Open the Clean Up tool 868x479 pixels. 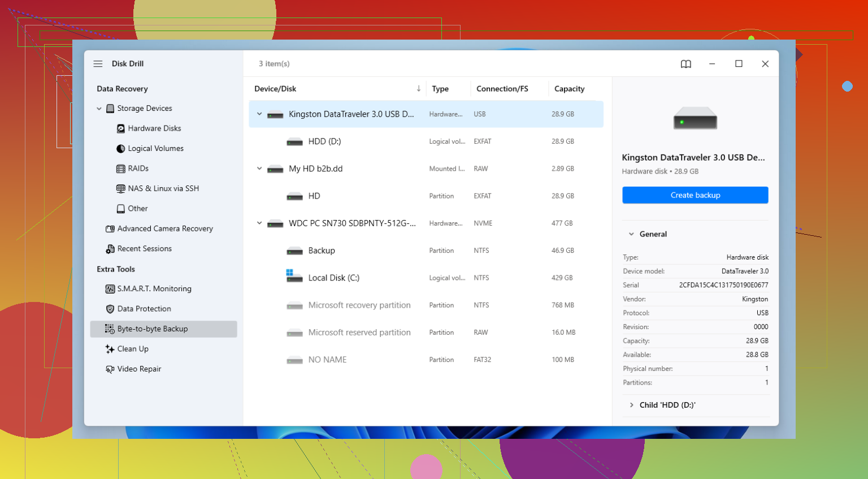pos(133,349)
